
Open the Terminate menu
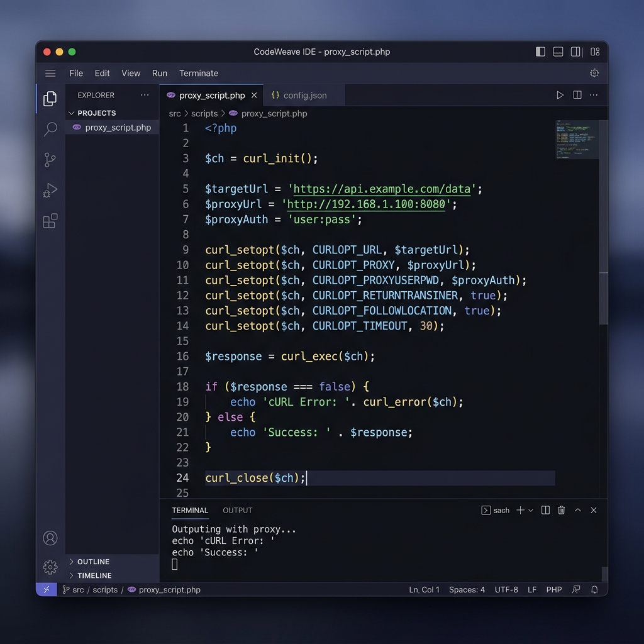pos(198,73)
